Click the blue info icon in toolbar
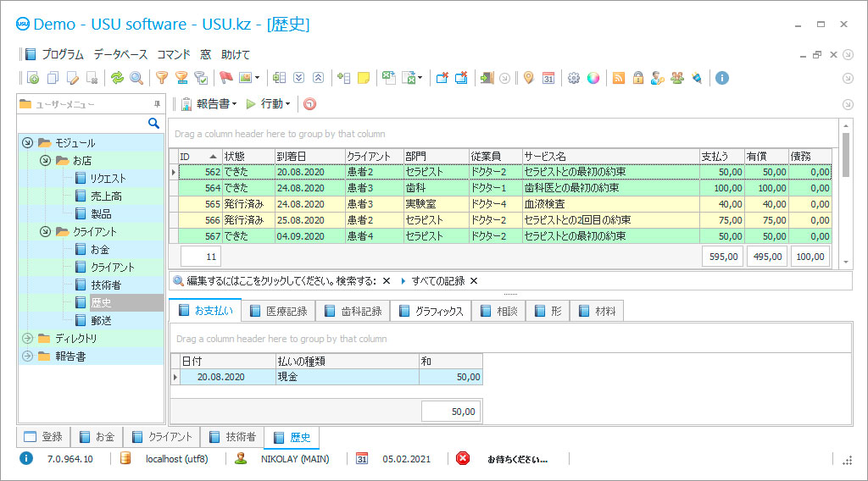The height and width of the screenshot is (481, 868). [722, 78]
